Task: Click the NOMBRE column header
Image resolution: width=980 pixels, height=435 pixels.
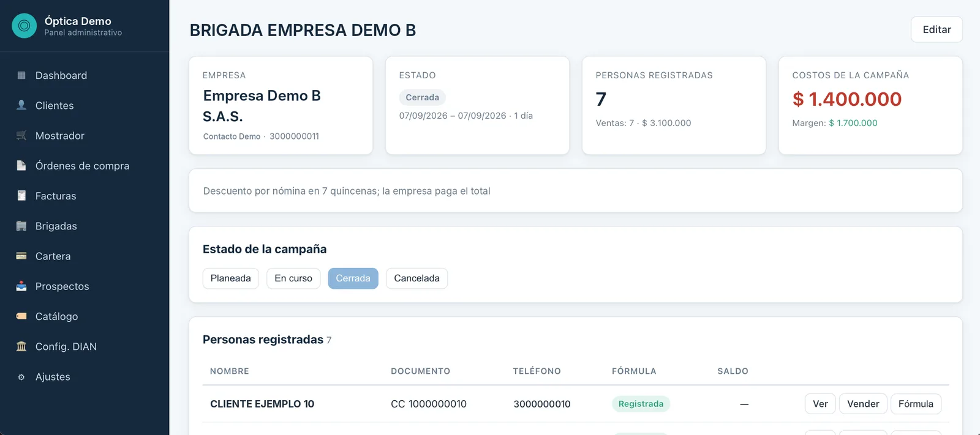Action: tap(230, 371)
